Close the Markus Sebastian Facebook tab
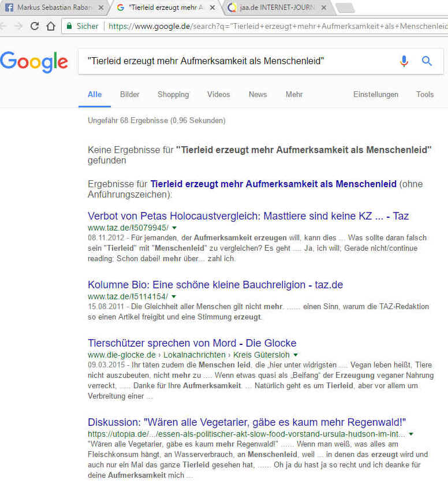Viewport: 448px width, 483px height. pyautogui.click(x=100, y=8)
